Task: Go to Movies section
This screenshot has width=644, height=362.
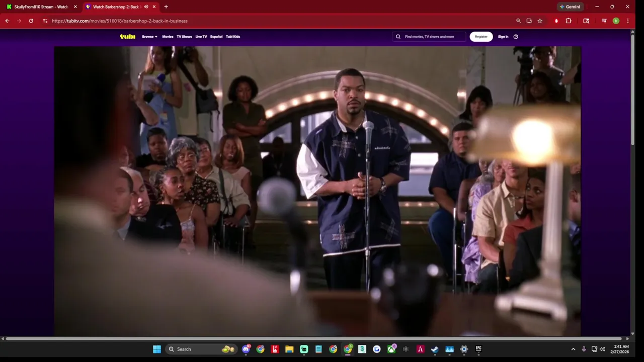Action: click(x=168, y=37)
